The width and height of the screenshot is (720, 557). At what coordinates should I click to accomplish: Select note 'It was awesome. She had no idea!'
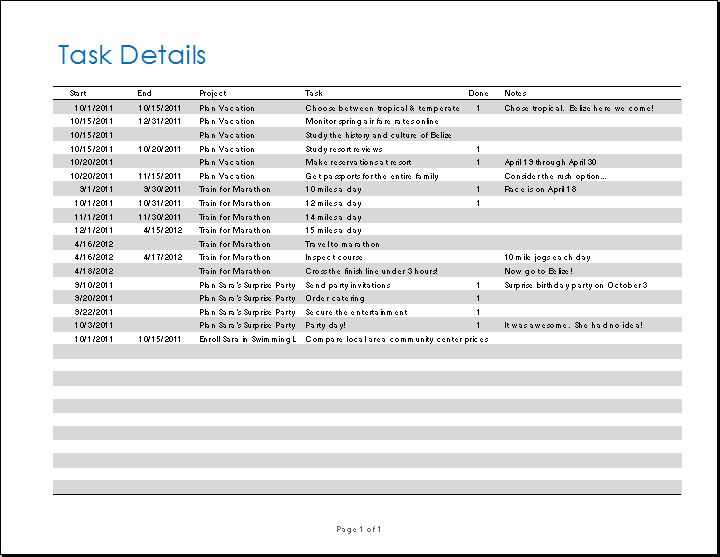573,326
